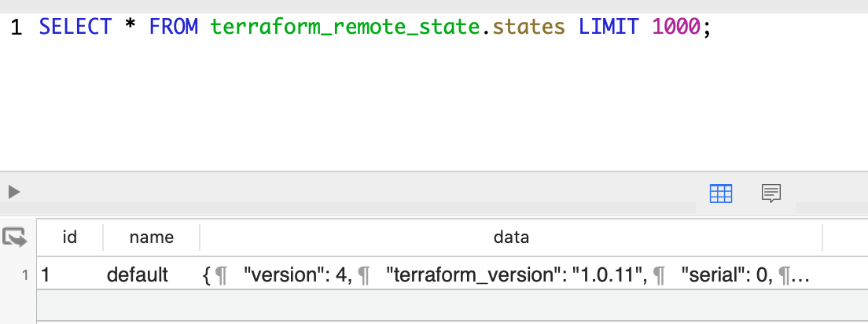Viewport: 868px width, 324px height.
Task: Sort by the id column header
Action: click(70, 237)
